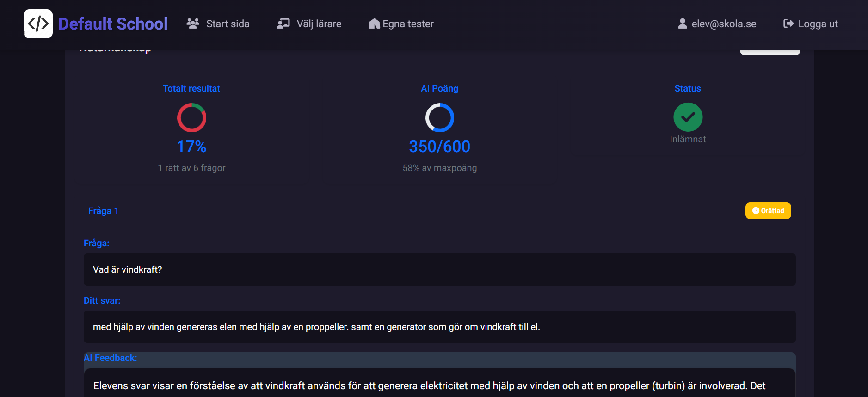868x397 pixels.
Task: Click the Ditt svar answer text box
Action: [439, 327]
